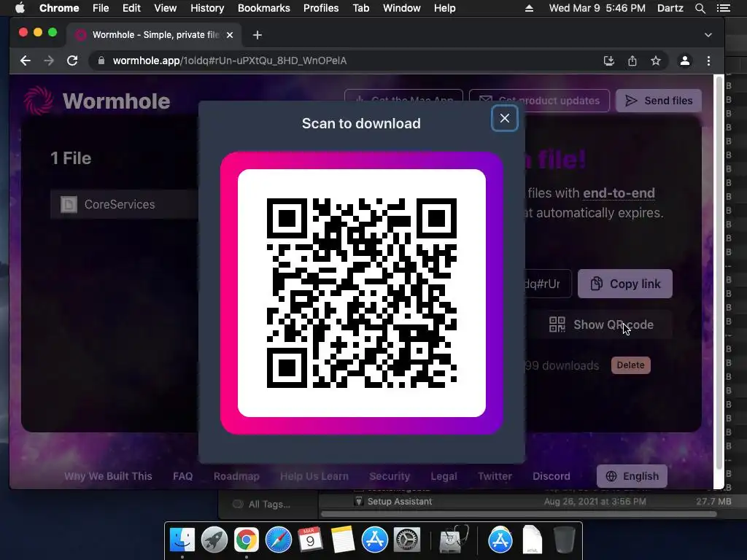Open the Profiles menu

(321, 8)
